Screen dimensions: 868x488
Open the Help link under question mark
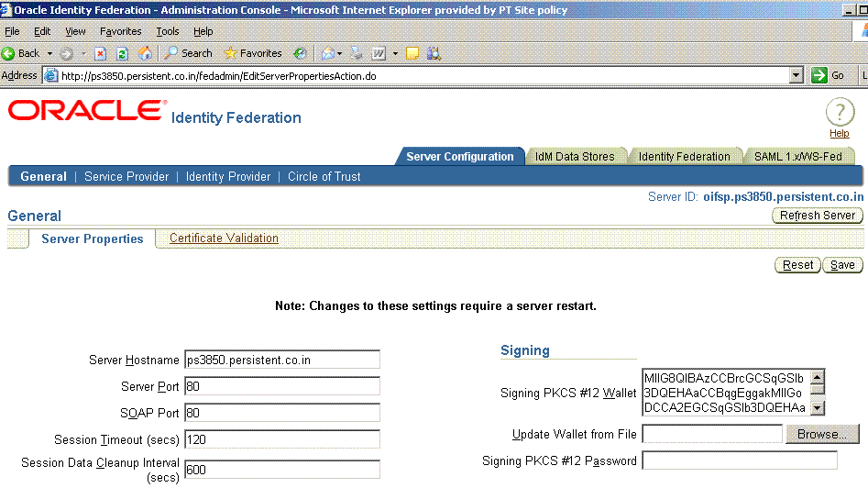pyautogui.click(x=840, y=134)
